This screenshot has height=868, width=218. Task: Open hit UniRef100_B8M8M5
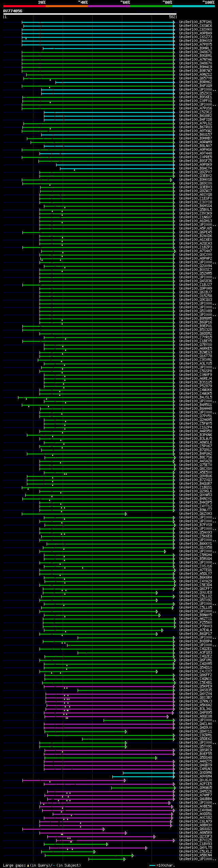click(196, 319)
